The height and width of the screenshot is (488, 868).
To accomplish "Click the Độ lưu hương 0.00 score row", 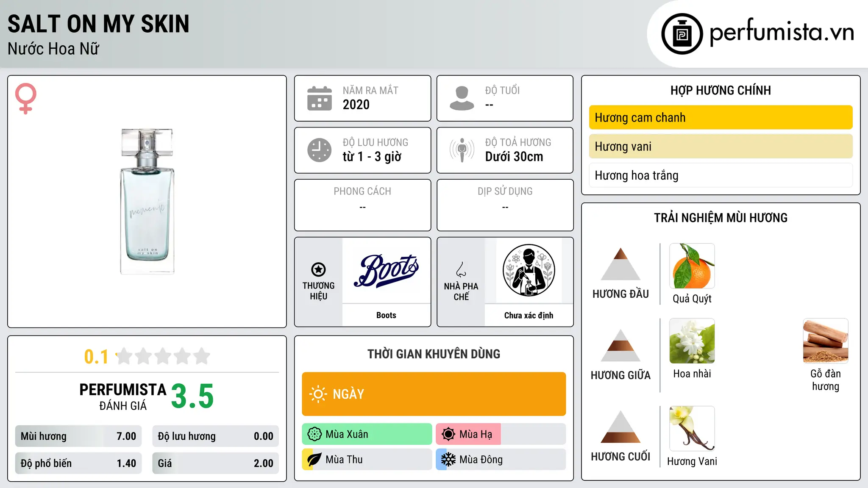I will [216, 436].
